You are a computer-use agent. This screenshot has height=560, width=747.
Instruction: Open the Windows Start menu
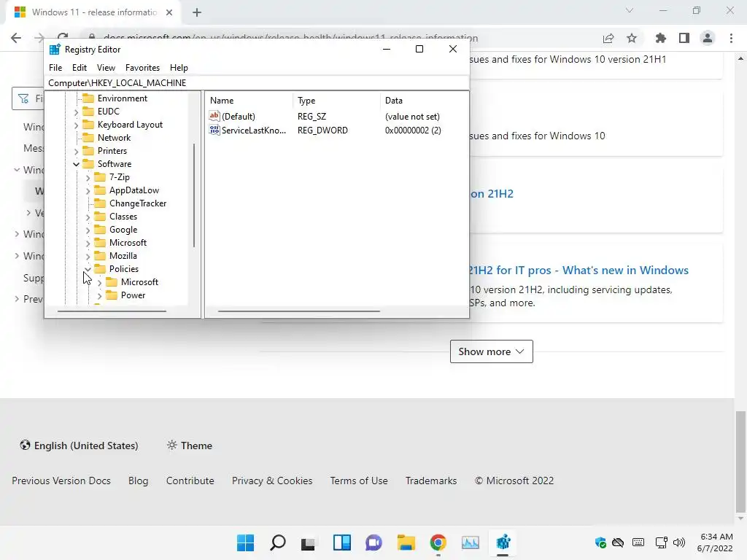coord(246,542)
